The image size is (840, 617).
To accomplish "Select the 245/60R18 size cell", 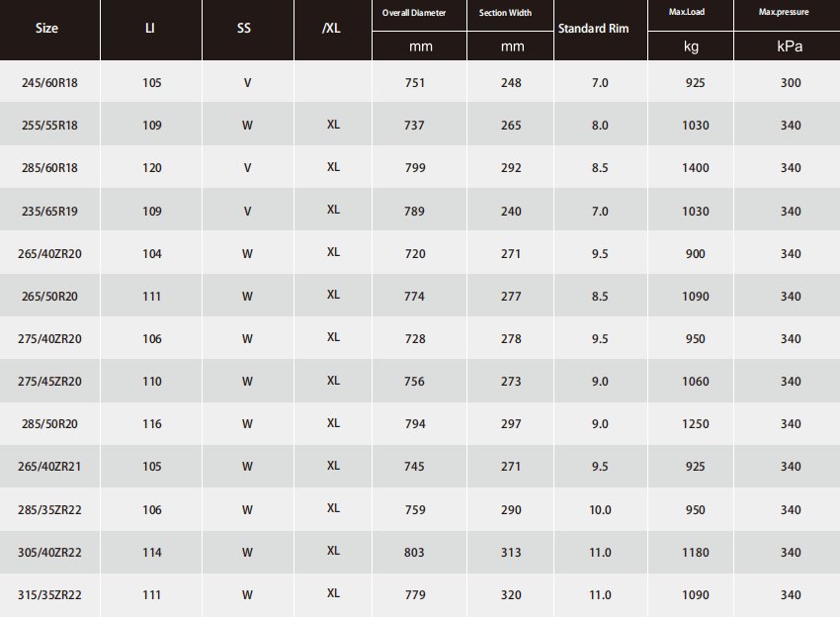I will point(49,83).
